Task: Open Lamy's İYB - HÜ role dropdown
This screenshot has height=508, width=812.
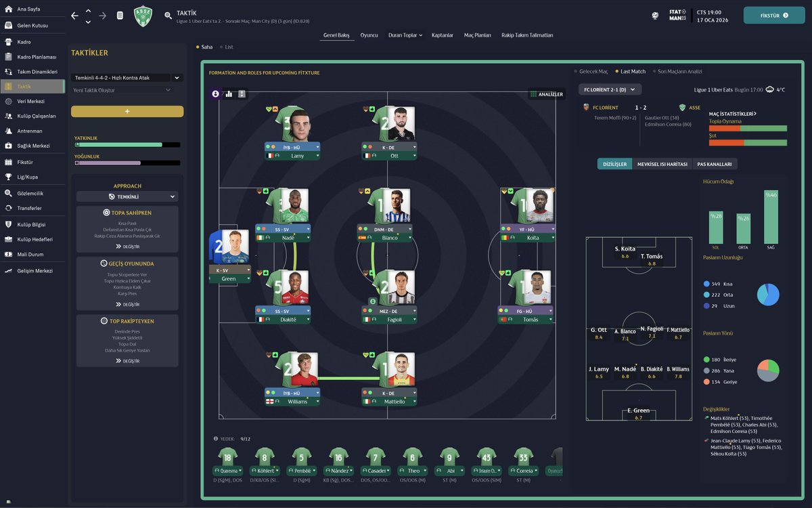Action: click(x=292, y=146)
